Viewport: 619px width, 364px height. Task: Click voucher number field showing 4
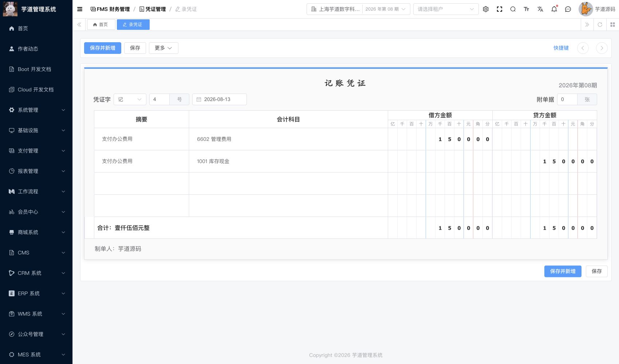pos(159,99)
